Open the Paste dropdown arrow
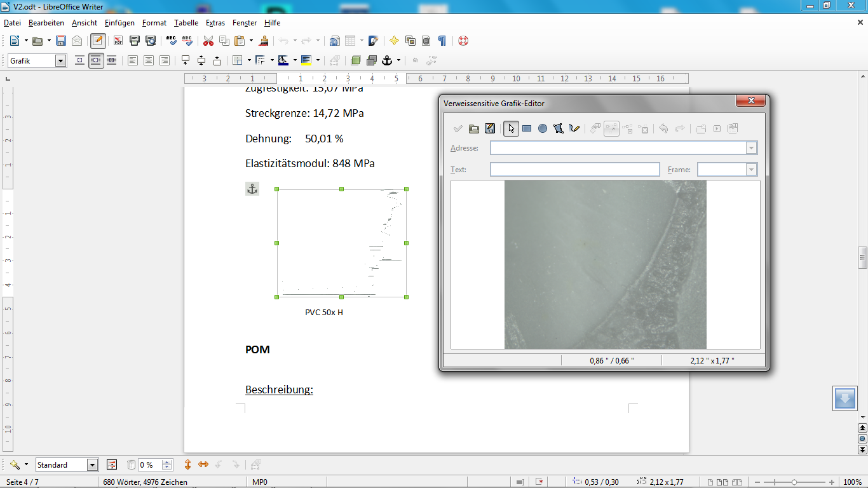868x488 pixels. pos(251,41)
